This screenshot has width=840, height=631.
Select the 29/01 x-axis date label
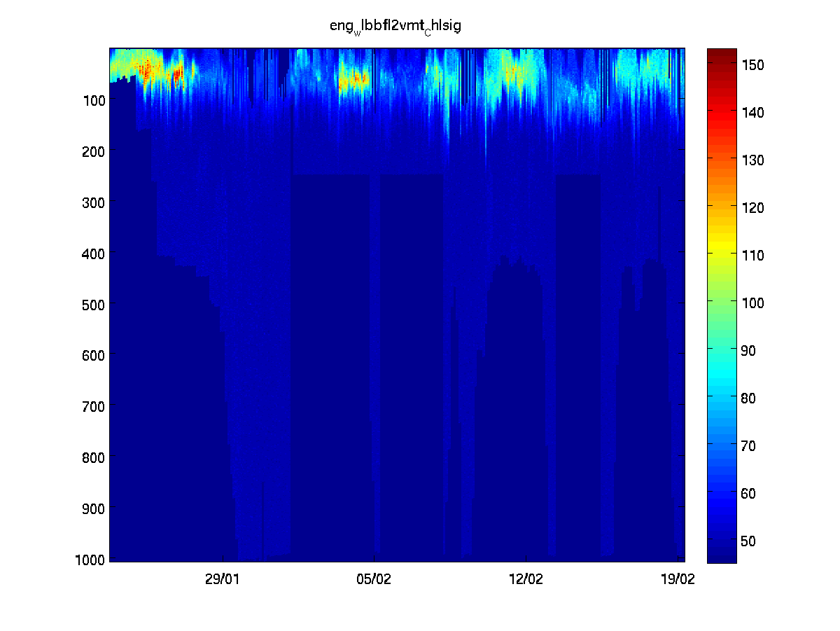click(x=223, y=578)
